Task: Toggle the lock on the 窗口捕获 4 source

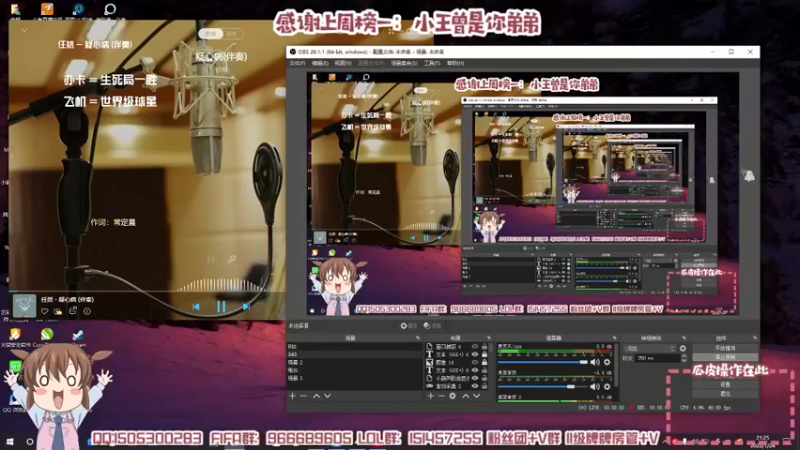Action: pos(484,347)
